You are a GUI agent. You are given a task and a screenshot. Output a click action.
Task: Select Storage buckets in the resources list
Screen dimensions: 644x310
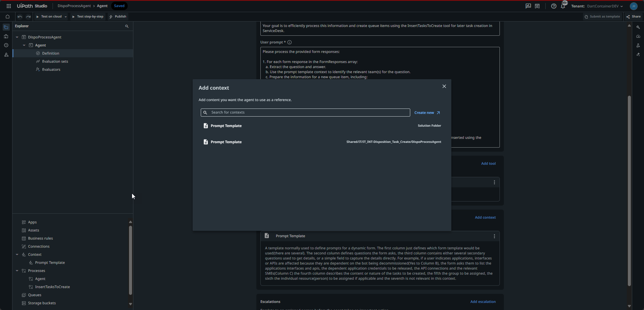tap(42, 303)
